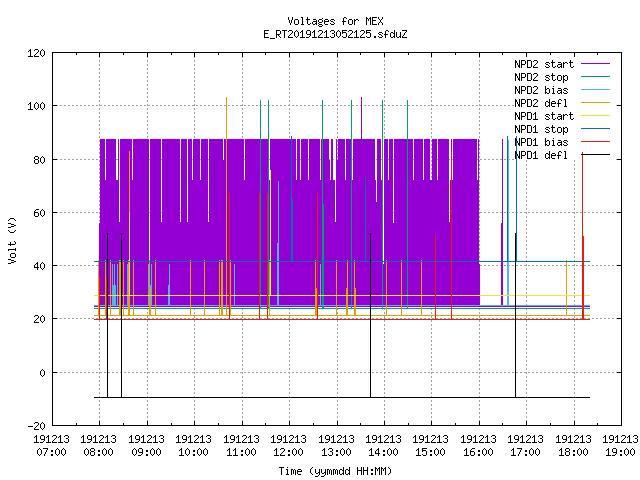Click the blue NPD1 stop legend line
640x480 pixels.
[595, 129]
